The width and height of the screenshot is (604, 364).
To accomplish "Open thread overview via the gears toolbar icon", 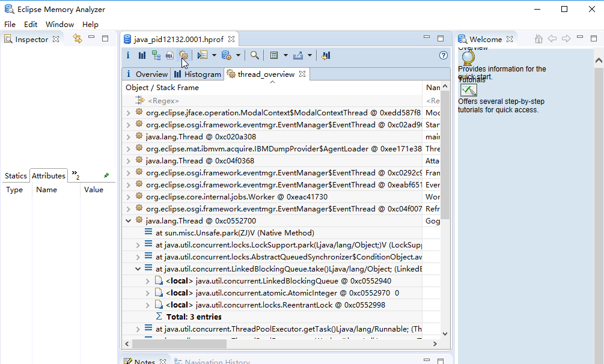I will click(x=183, y=55).
